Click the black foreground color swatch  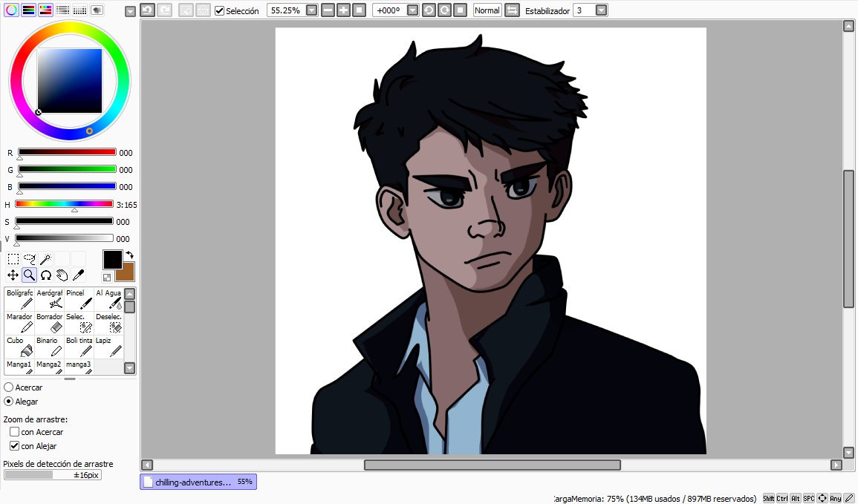[113, 260]
